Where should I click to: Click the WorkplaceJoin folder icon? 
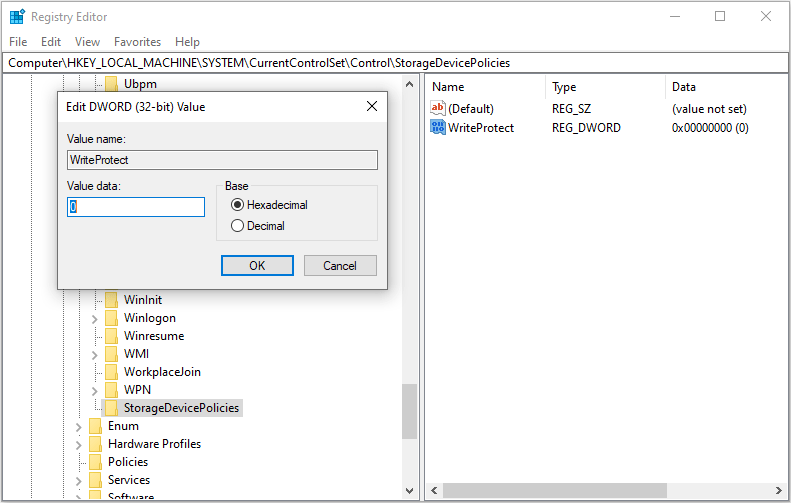click(111, 372)
